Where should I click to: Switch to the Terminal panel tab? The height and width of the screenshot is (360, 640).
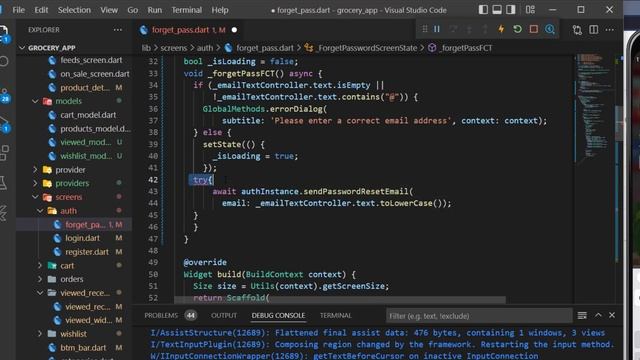coord(336,316)
